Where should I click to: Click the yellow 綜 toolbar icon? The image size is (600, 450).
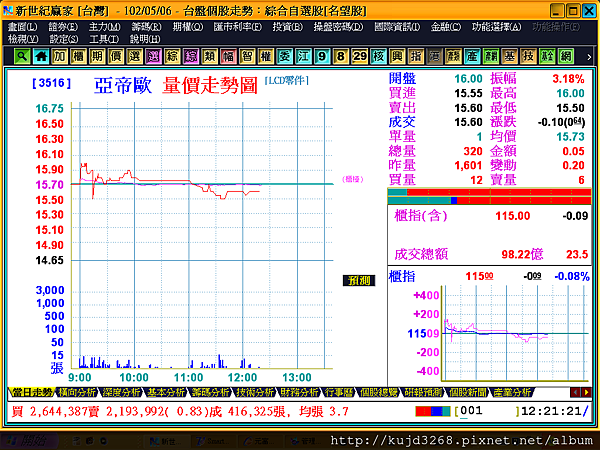[172, 57]
